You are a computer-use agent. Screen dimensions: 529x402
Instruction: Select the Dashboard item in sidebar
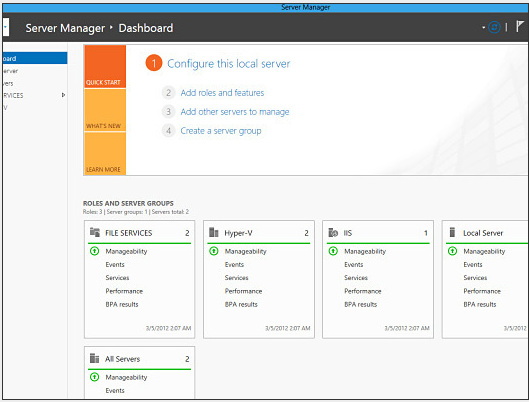pos(35,58)
